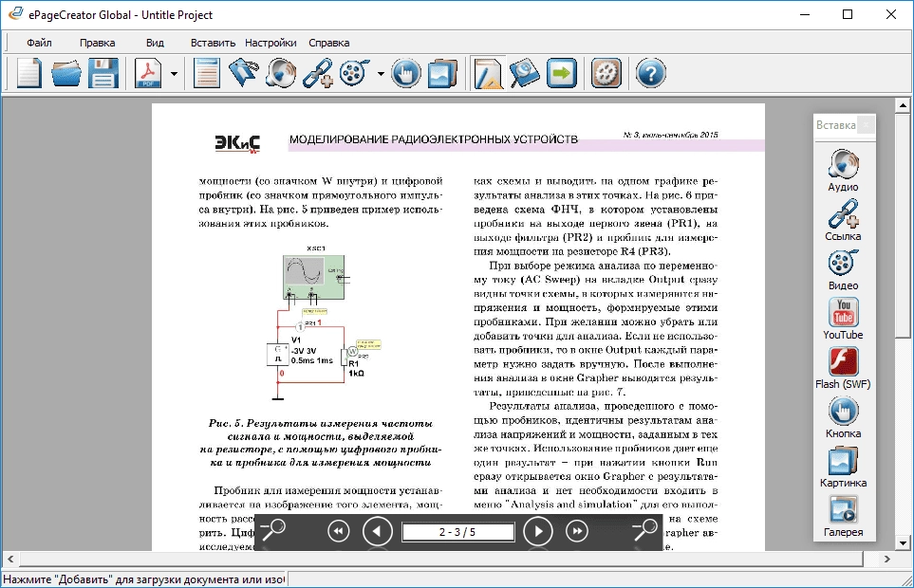This screenshot has width=914, height=588.
Task: Click the vertical scrollbar up arrow
Action: [903, 105]
